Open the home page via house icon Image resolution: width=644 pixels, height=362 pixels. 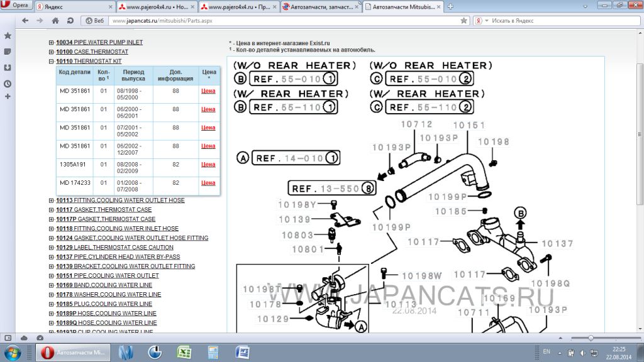pos(55,21)
